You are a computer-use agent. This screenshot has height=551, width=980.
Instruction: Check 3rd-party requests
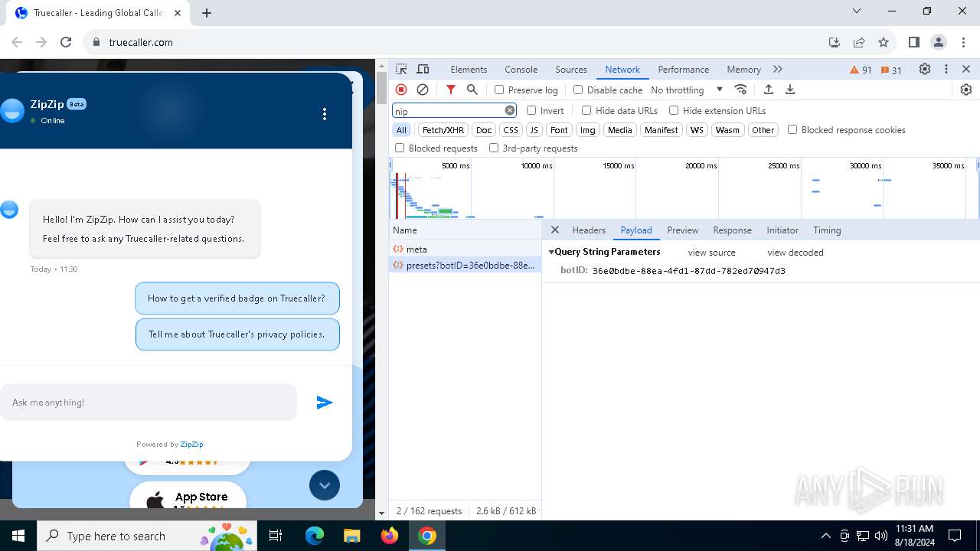(x=494, y=148)
